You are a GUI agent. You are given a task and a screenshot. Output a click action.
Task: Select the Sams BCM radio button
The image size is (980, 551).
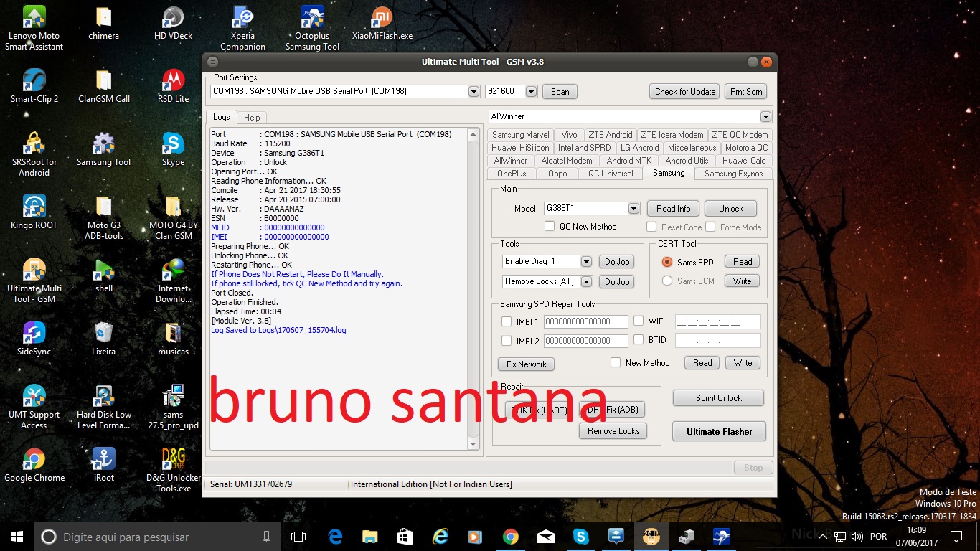tap(667, 281)
